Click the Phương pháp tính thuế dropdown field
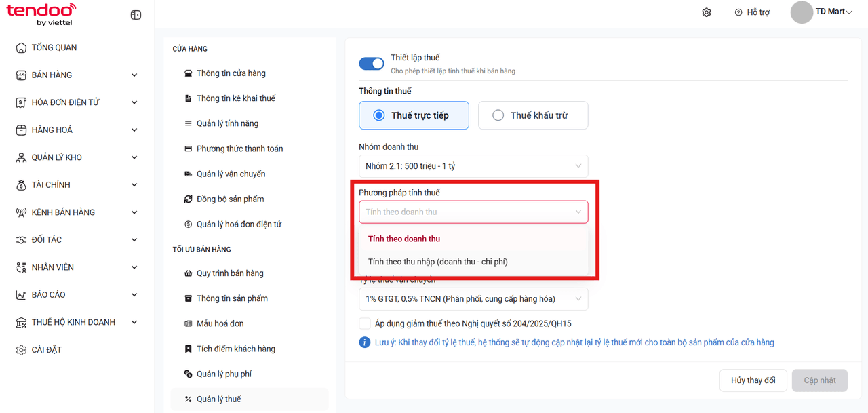The height and width of the screenshot is (413, 868). tap(473, 212)
